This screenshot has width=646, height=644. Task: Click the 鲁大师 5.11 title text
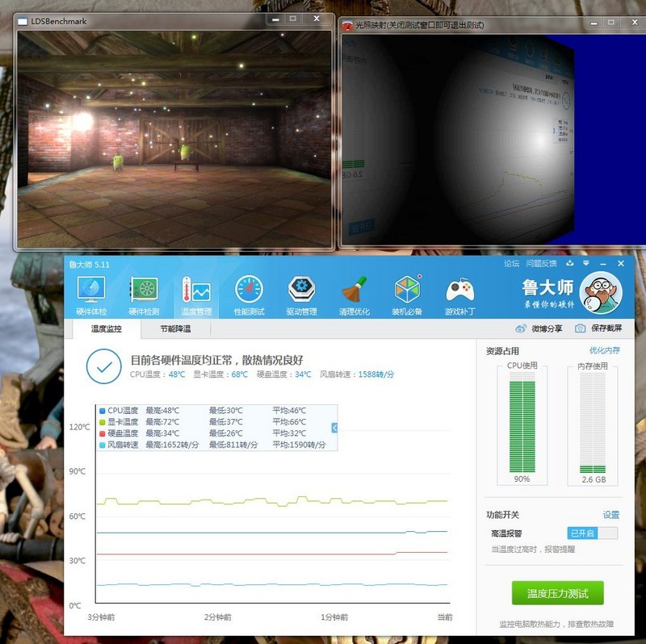tap(89, 265)
